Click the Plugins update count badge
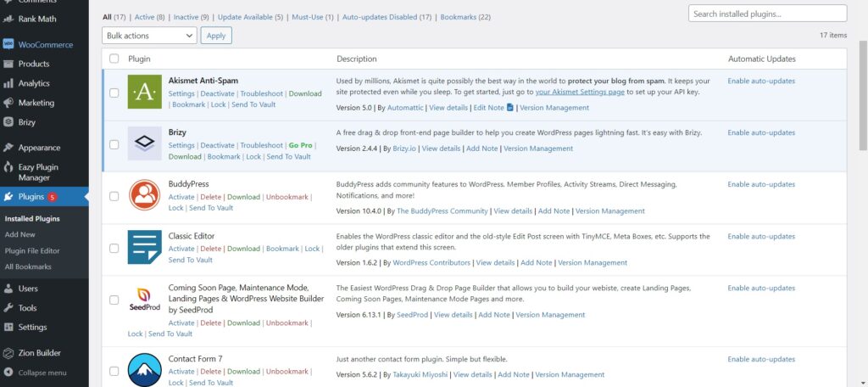Viewport: 868px width, 387px height. [52, 197]
